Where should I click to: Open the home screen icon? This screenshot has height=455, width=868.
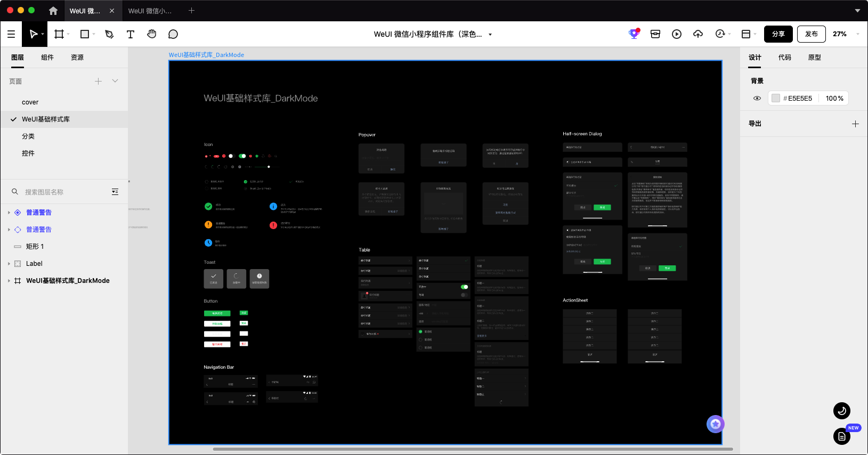click(53, 11)
